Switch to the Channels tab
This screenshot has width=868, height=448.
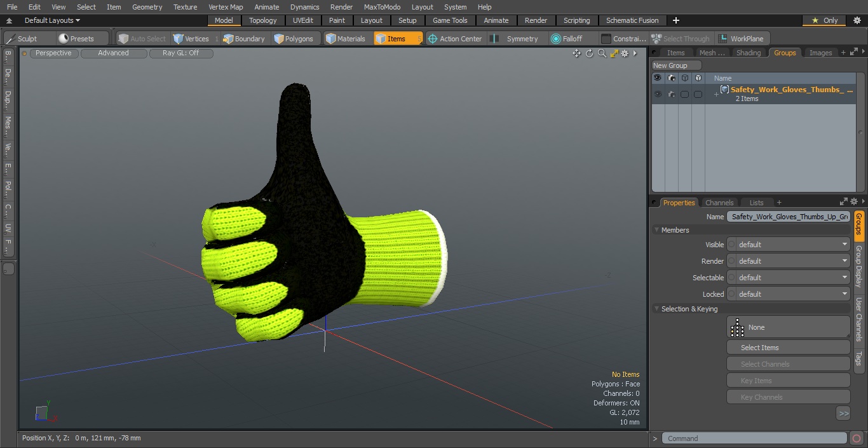pos(719,203)
